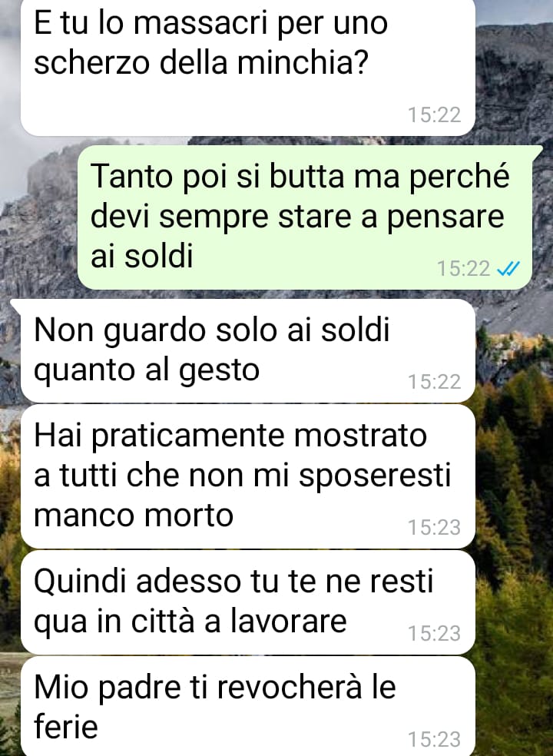Tap the 15:23 timestamp next to 'ferie'
Image resolution: width=553 pixels, height=756 pixels.
coord(435,740)
